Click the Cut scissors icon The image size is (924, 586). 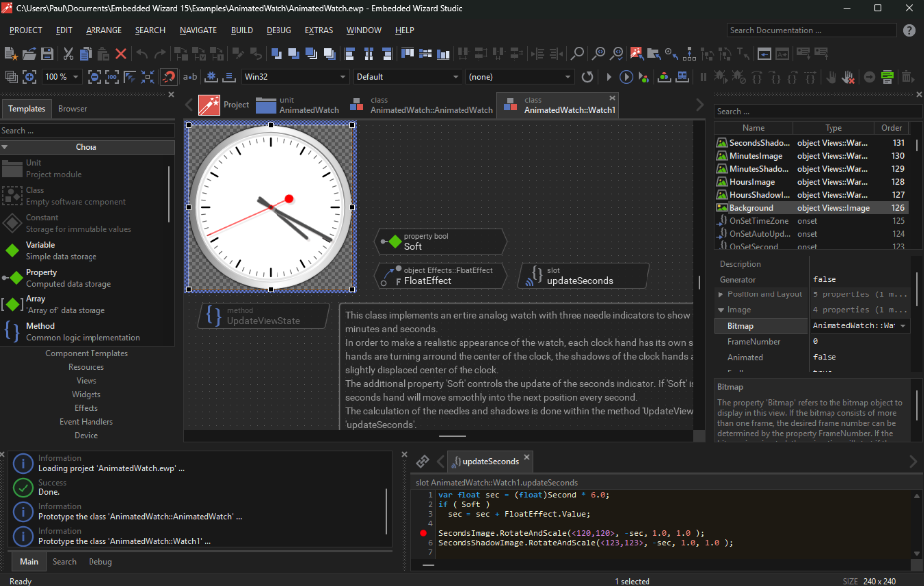point(67,53)
